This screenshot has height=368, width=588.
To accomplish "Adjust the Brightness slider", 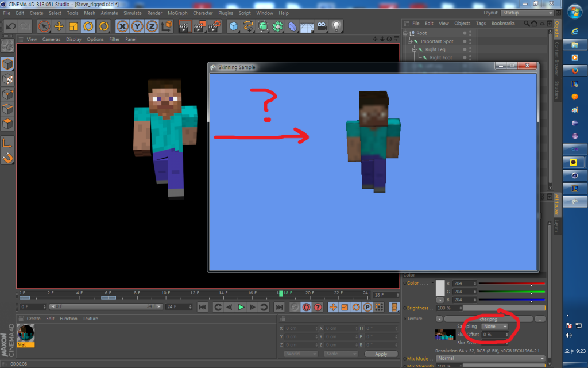I will pyautogui.click(x=504, y=308).
